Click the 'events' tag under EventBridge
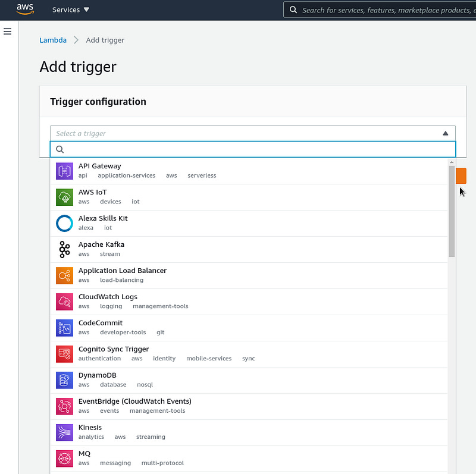Screen dimensions: 476x474 point(109,410)
